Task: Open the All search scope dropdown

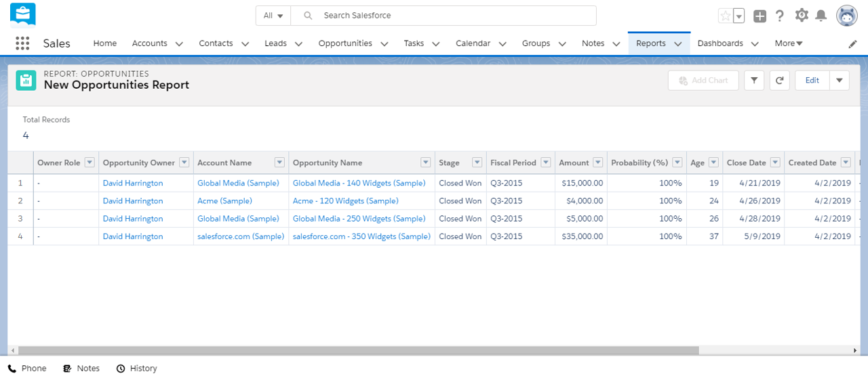Action: [x=273, y=16]
